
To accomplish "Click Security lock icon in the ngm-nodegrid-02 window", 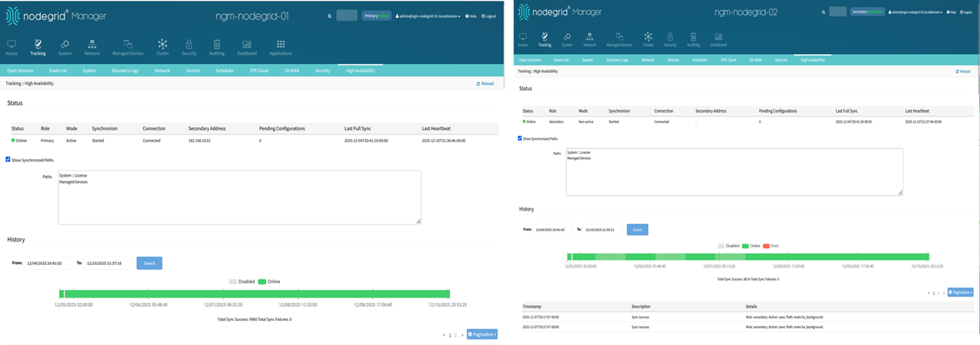I will coord(670,39).
